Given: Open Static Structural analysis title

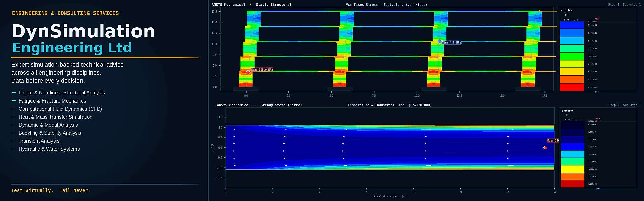Looking at the screenshot, I should [x=274, y=5].
